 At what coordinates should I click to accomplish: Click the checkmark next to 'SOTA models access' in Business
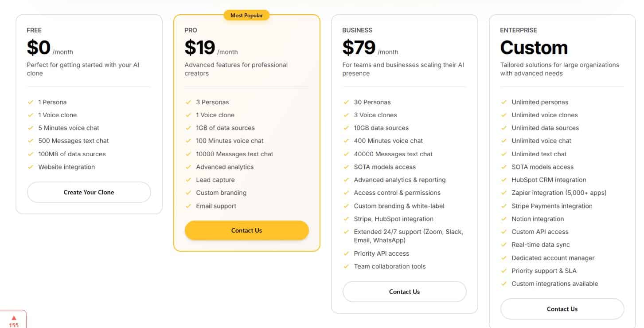[346, 167]
